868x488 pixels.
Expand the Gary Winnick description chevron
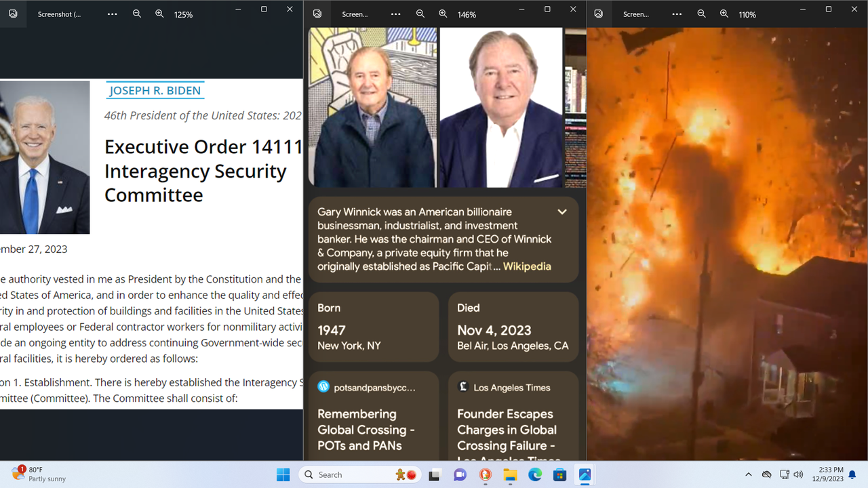click(562, 212)
